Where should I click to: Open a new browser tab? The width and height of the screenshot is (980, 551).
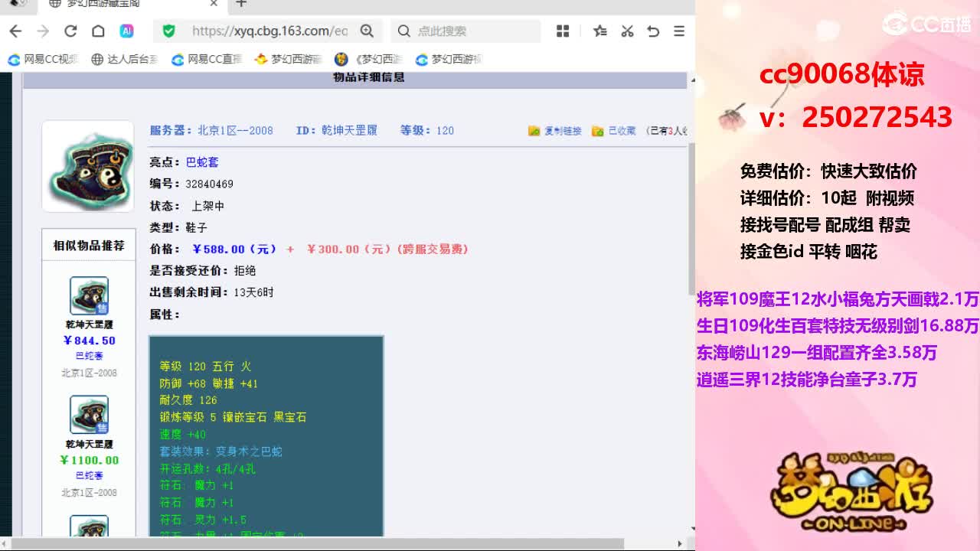(241, 4)
